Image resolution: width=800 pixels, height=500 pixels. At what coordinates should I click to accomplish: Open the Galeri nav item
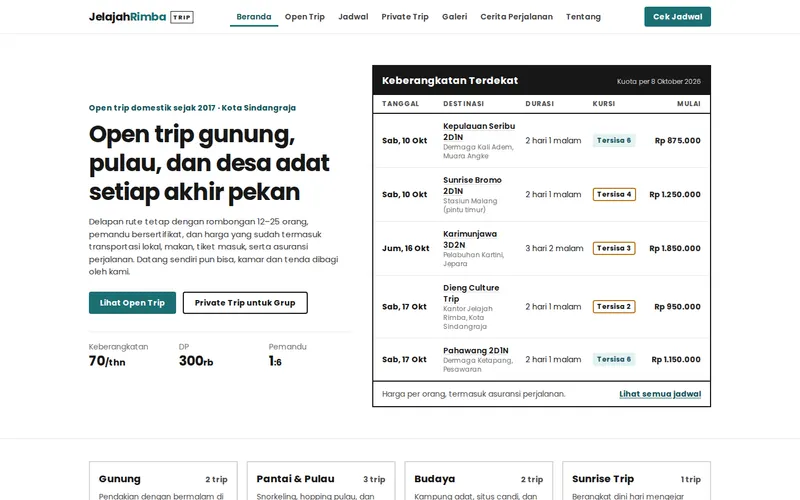point(455,17)
